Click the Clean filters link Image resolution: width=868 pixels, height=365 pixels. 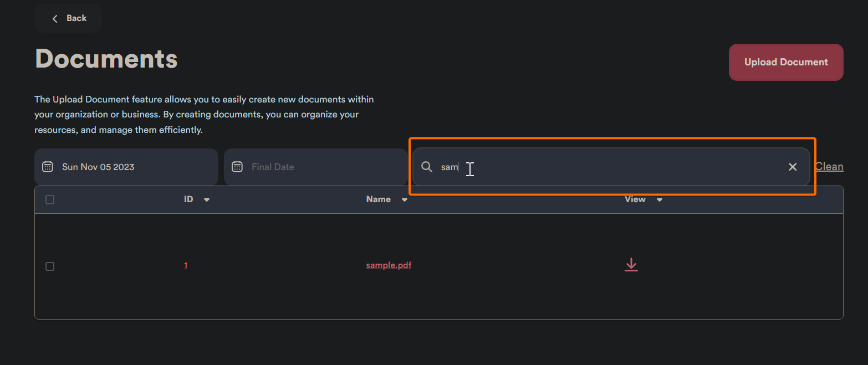829,167
